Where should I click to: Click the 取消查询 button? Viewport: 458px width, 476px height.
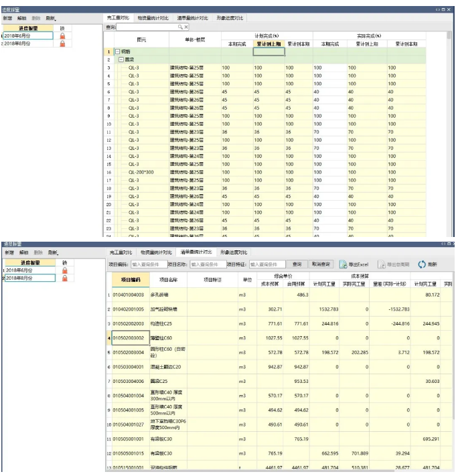[321, 264]
